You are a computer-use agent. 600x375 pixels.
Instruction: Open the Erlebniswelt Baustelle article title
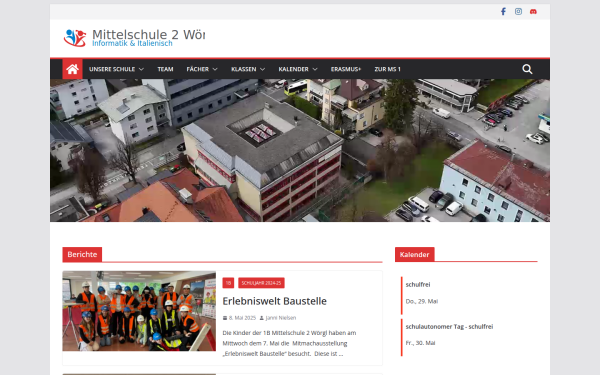(x=274, y=301)
